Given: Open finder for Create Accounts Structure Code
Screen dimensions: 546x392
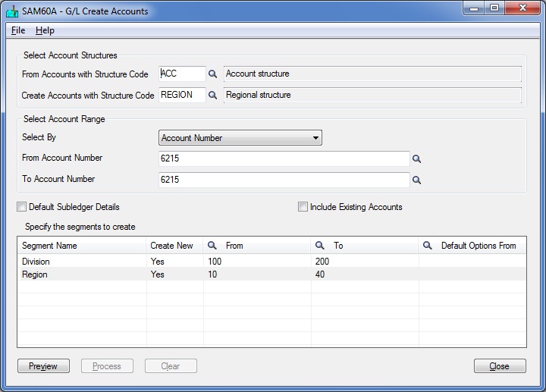Looking at the screenshot, I should [x=212, y=95].
